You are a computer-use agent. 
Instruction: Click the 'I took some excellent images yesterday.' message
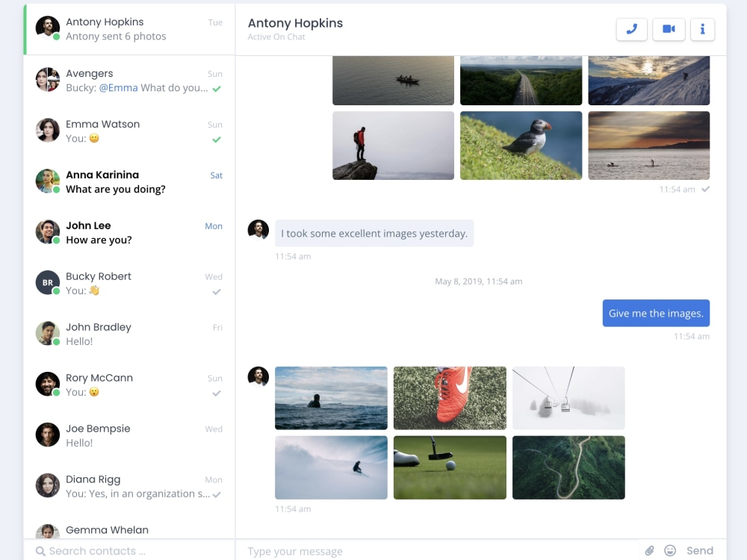coord(374,233)
